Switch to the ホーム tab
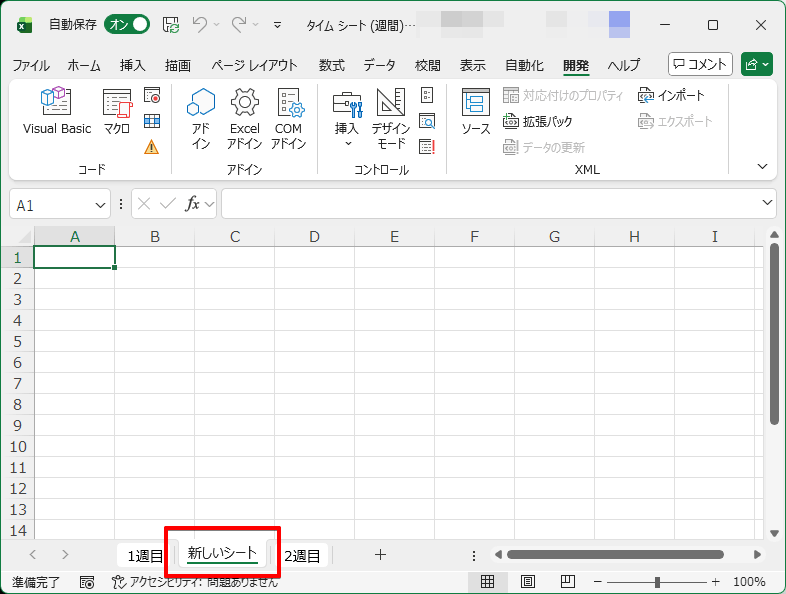 pos(84,66)
